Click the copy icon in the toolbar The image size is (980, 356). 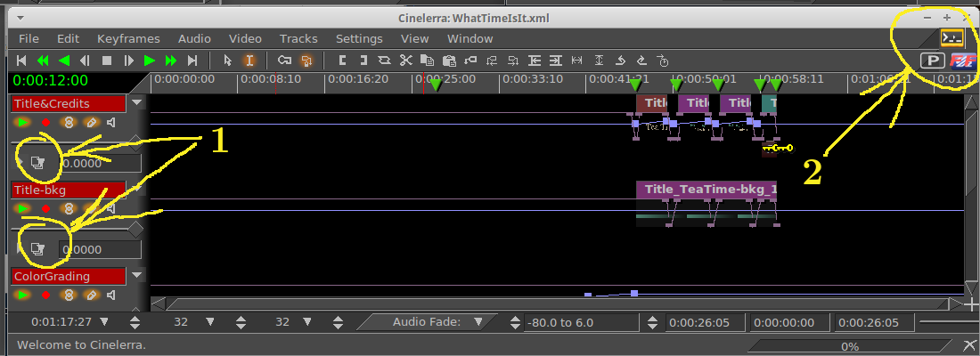[x=428, y=61]
